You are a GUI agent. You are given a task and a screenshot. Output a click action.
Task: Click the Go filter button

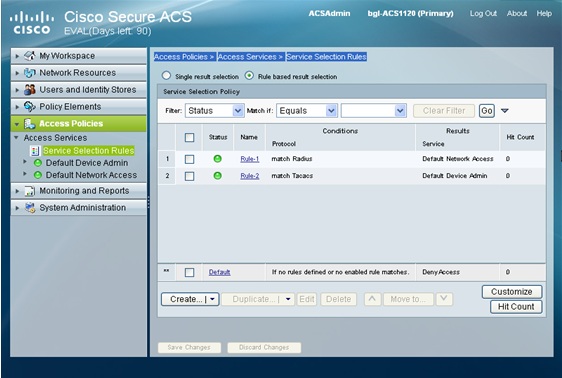487,111
